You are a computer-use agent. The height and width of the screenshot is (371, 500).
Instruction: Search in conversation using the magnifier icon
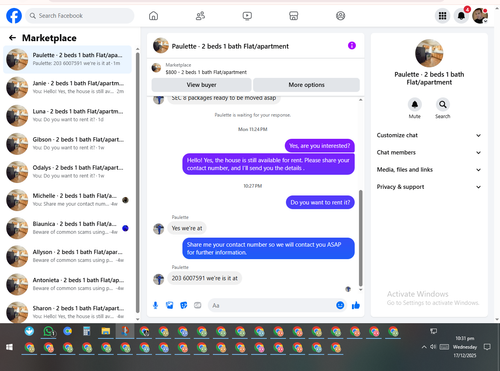[443, 105]
